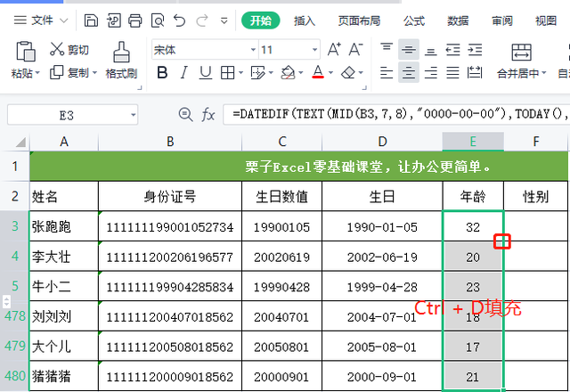Click the fx insert function icon
Screen dimensions: 570x392
tap(208, 115)
